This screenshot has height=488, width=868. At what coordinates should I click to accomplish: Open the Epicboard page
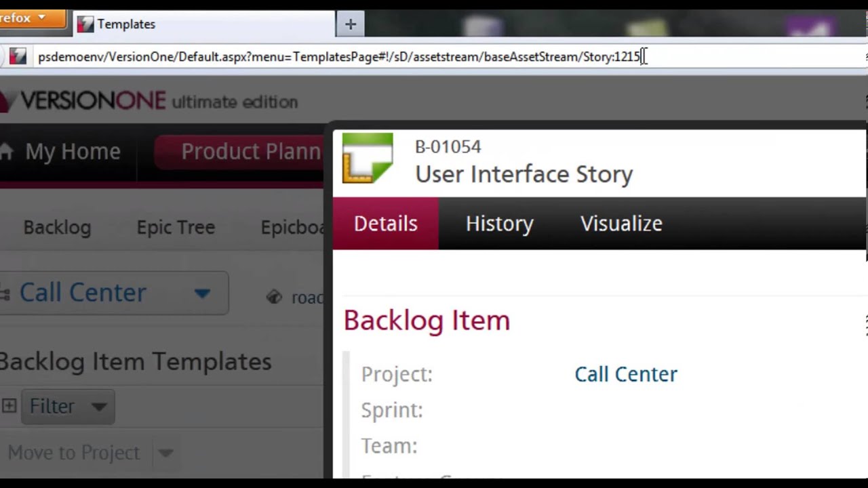coord(293,227)
